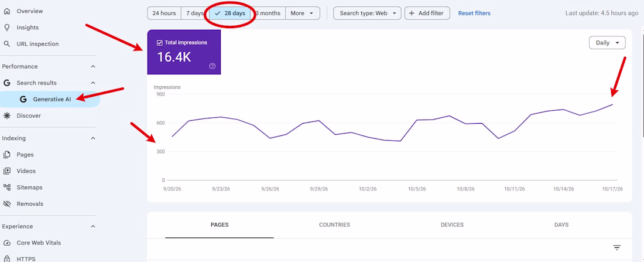The width and height of the screenshot is (644, 262).
Task: Select the 28 days date range
Action: pos(230,13)
